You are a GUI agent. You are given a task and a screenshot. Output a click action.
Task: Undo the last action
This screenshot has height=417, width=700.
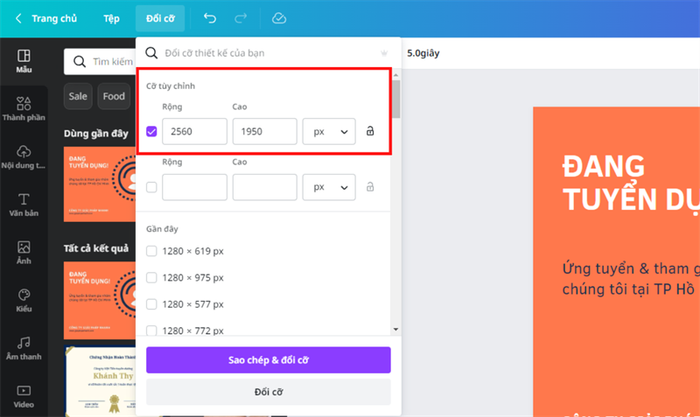point(210,18)
